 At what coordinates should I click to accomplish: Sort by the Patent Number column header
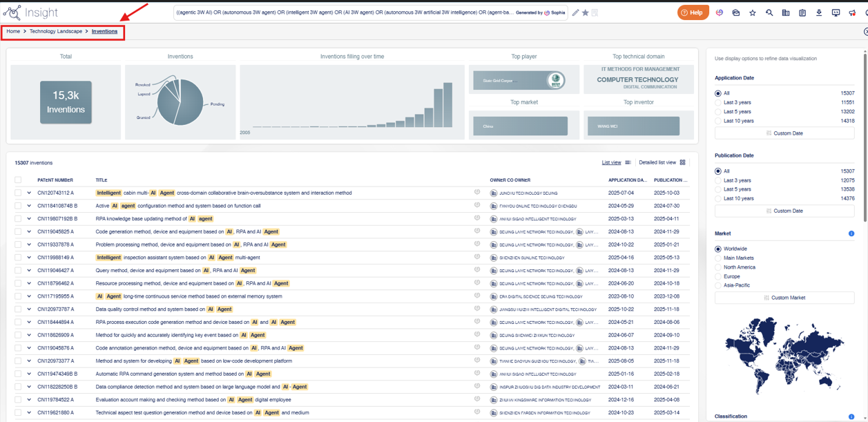pyautogui.click(x=55, y=180)
